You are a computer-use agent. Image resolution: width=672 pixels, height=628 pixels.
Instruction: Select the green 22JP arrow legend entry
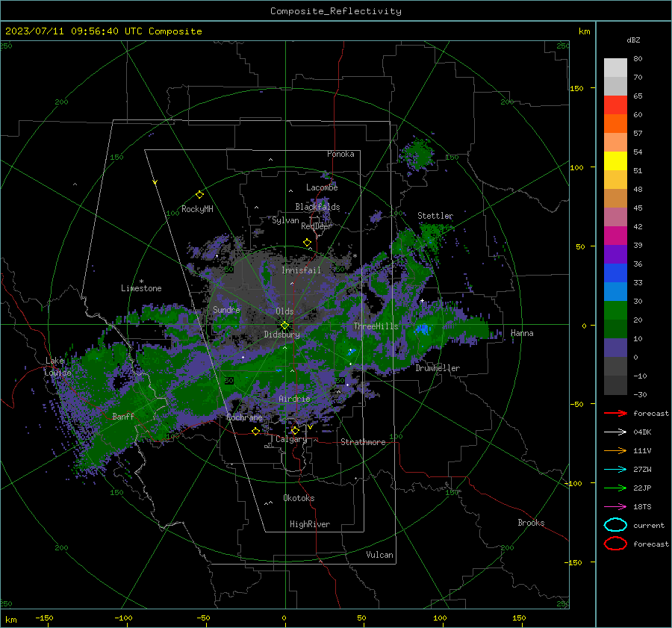[x=615, y=488]
